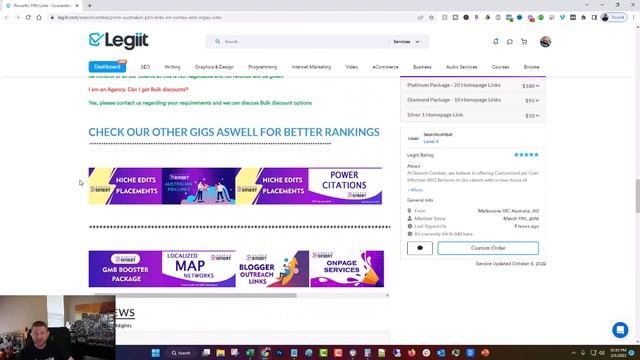Open the Services dropdown in search bar
This screenshot has height=360, width=640.
coord(406,42)
